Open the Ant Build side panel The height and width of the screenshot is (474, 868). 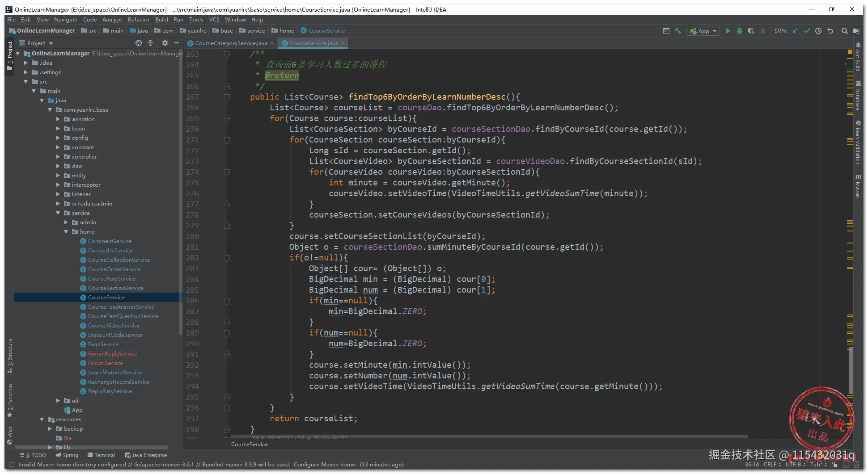858,57
